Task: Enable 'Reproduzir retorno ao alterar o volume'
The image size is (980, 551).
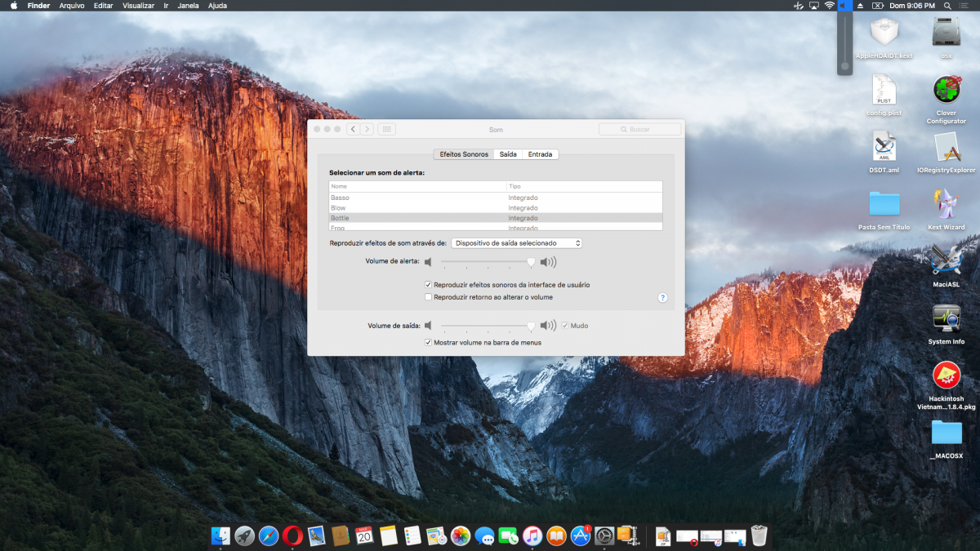Action: [x=428, y=297]
